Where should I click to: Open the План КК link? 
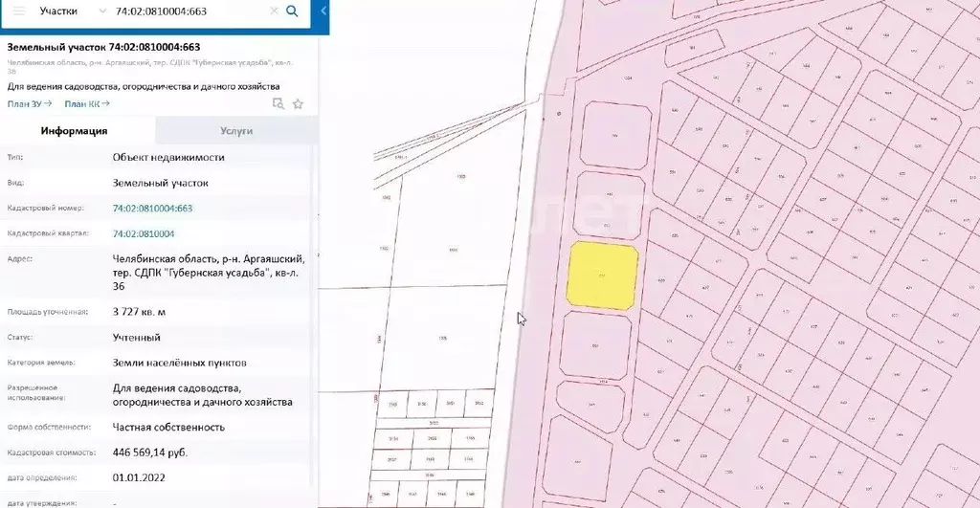click(86, 103)
